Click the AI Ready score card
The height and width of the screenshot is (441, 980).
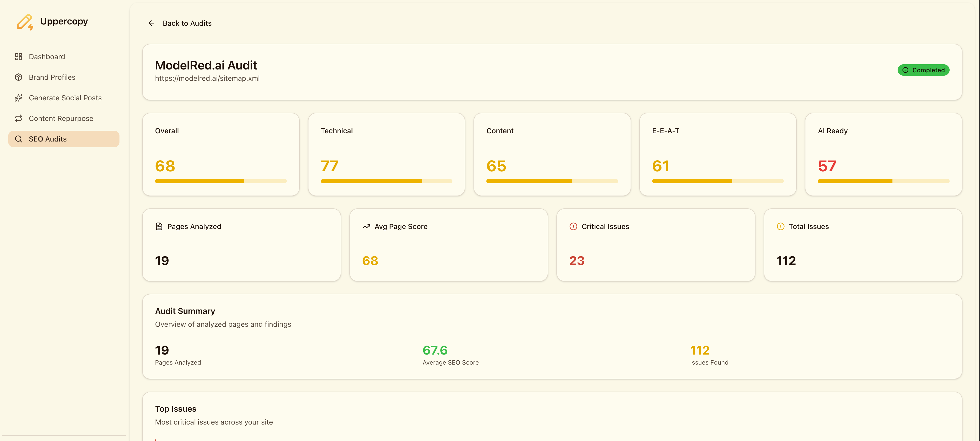[883, 154]
